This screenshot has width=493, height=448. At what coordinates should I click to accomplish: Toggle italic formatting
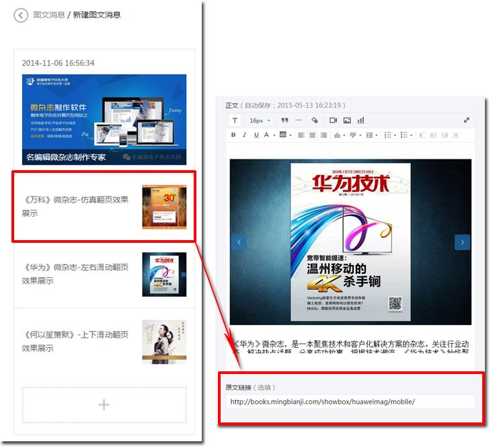tap(245, 135)
